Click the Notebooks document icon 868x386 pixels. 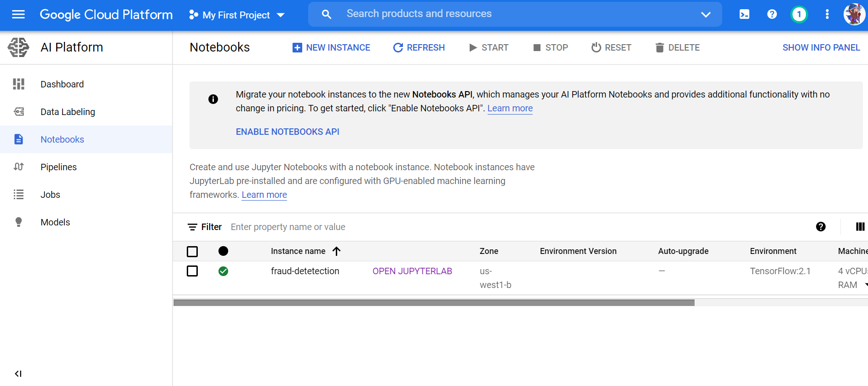tap(18, 139)
